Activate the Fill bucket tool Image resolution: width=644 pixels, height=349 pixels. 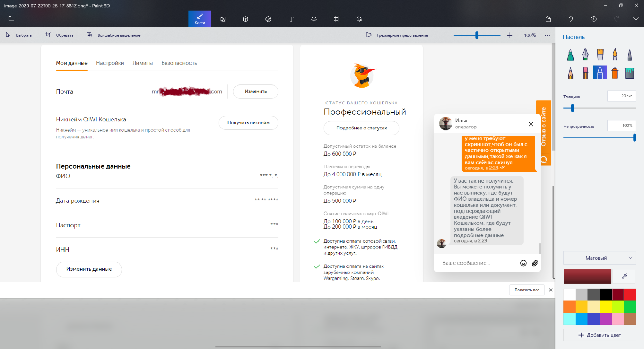pos(629,73)
